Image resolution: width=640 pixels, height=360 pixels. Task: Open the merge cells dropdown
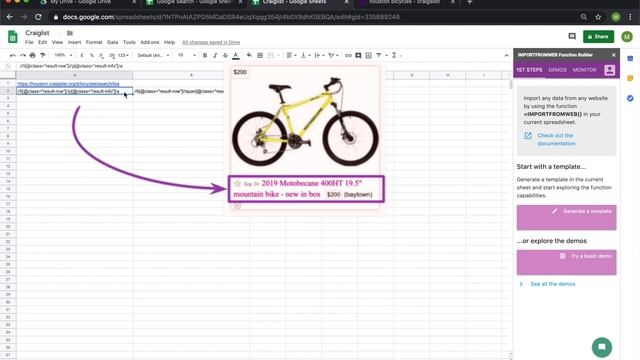(x=273, y=55)
